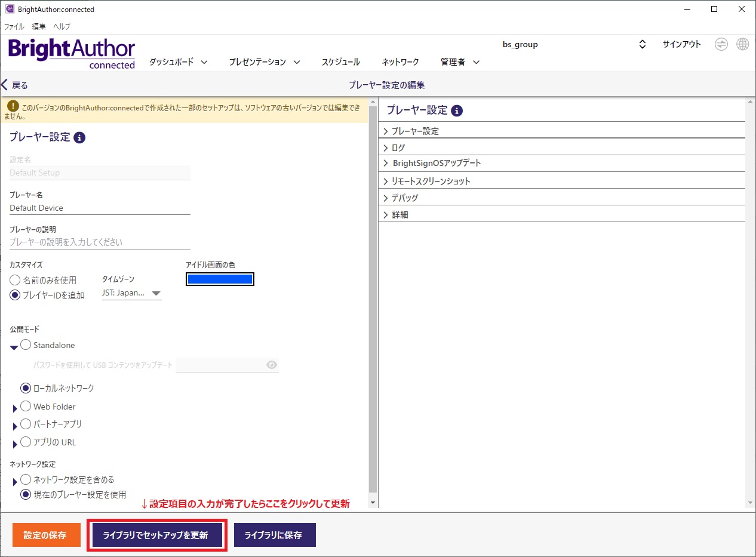Click the プレーヤー名 input field
The image size is (756, 557).
tap(100, 208)
